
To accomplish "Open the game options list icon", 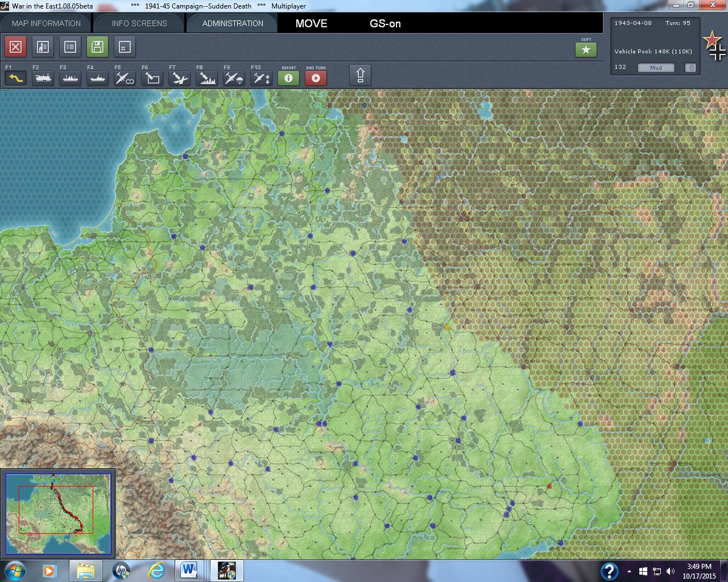I will click(x=70, y=47).
